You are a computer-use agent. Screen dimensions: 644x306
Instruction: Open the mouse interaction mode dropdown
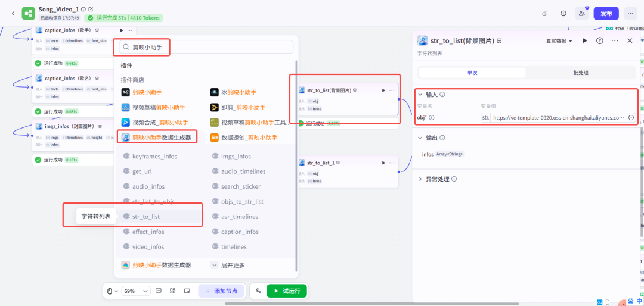click(113, 291)
